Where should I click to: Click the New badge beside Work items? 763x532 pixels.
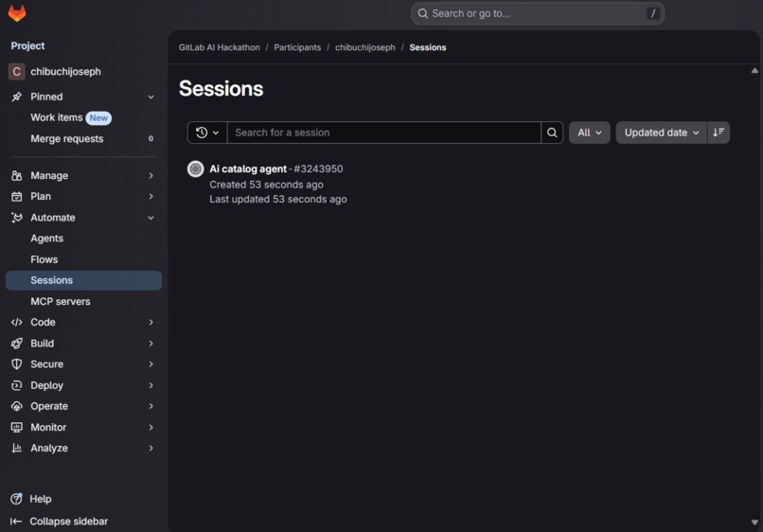(98, 118)
